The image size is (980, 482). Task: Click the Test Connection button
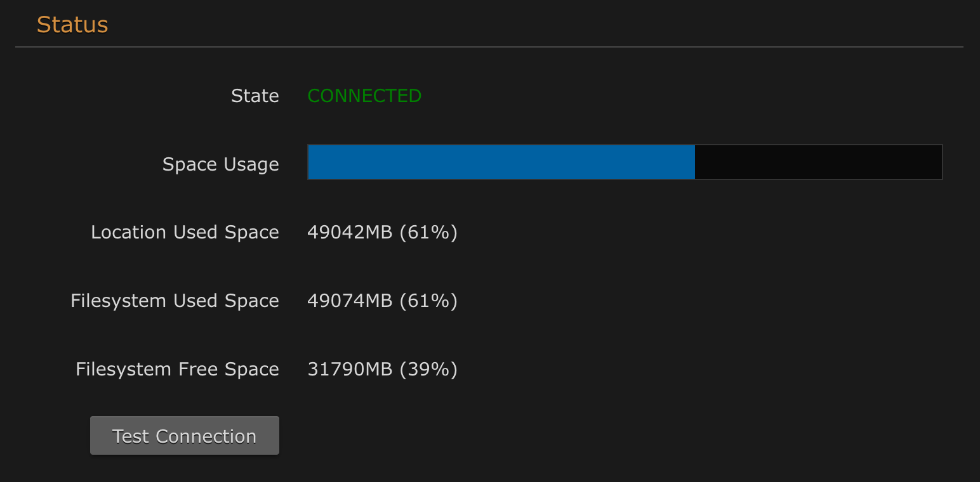(x=184, y=436)
